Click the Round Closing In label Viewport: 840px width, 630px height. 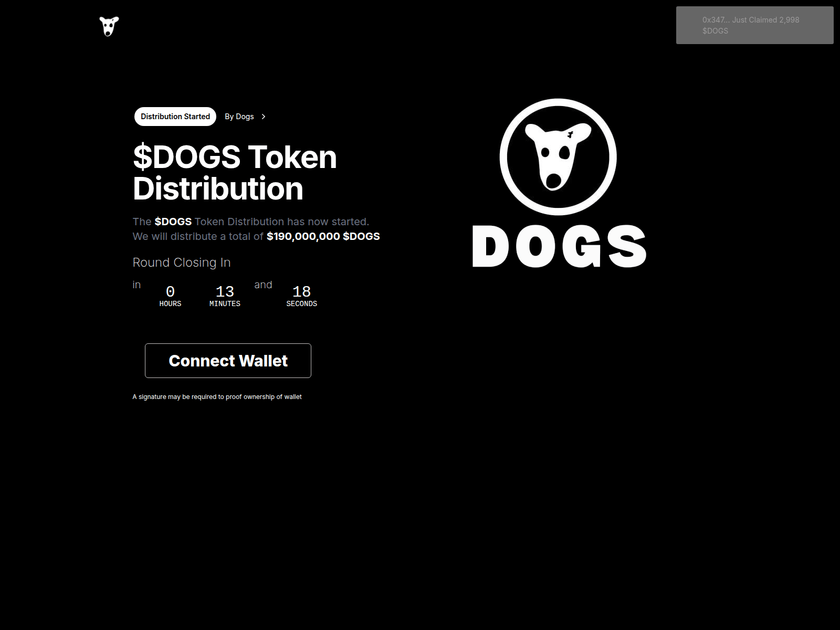pos(182,262)
